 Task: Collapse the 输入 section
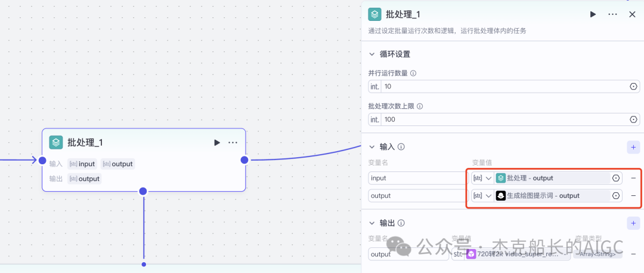click(372, 146)
